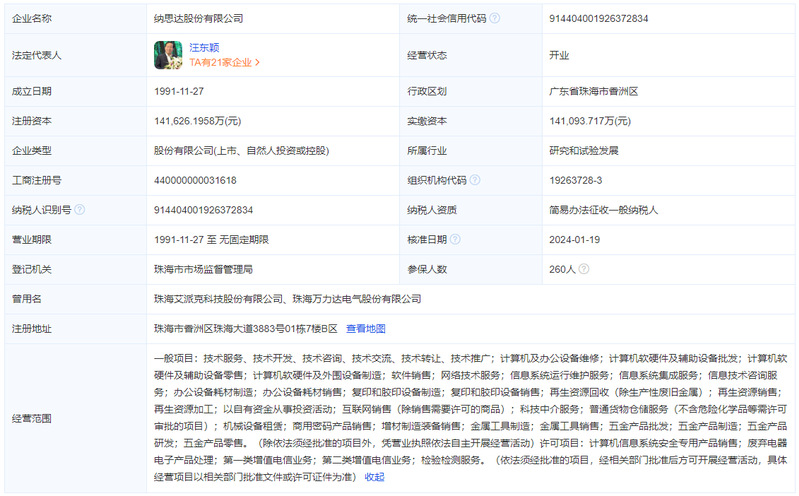799x496 pixels.
Task: Click help icon next to 组织机构代码
Action: tap(474, 180)
